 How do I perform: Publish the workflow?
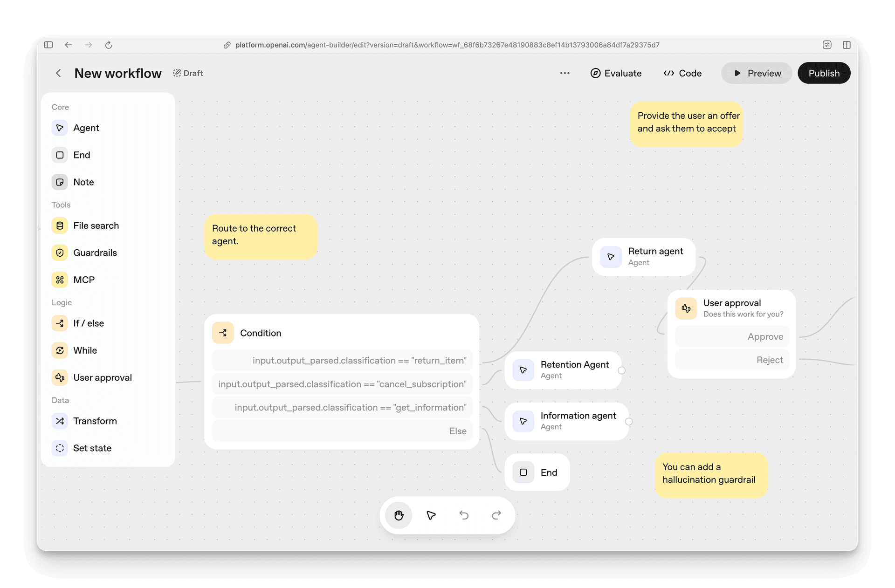(824, 73)
